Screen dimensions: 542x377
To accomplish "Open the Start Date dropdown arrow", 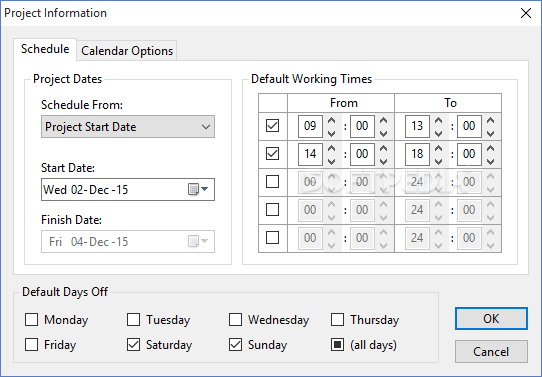I will point(205,189).
